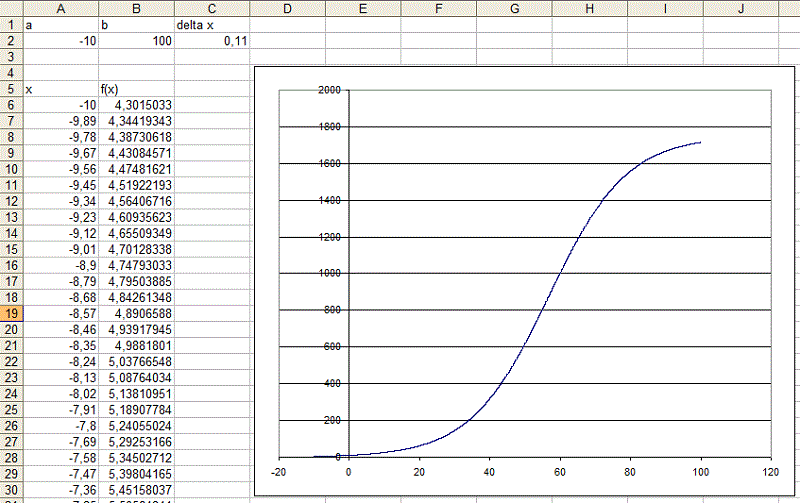
Task: Click cell with value 4,3015033
Action: pos(137,105)
